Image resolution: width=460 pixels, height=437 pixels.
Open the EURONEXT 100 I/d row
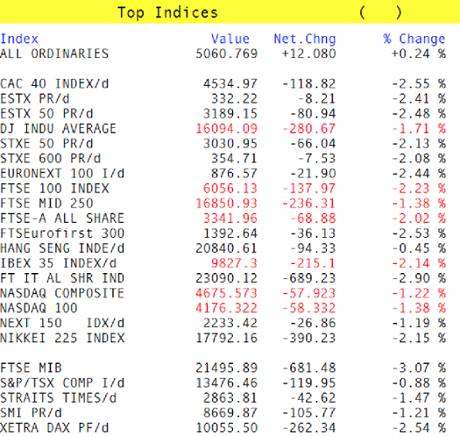(x=223, y=173)
